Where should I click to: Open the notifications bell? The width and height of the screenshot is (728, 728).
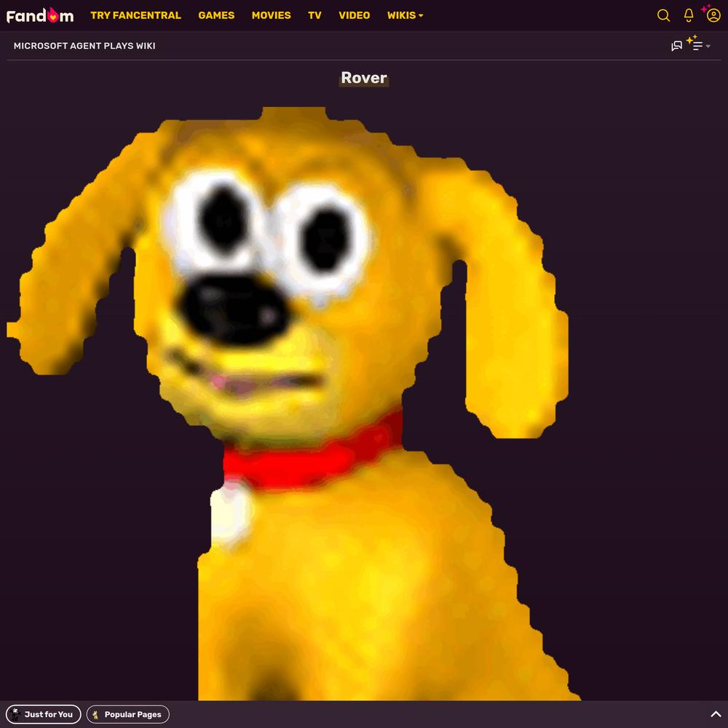point(689,15)
